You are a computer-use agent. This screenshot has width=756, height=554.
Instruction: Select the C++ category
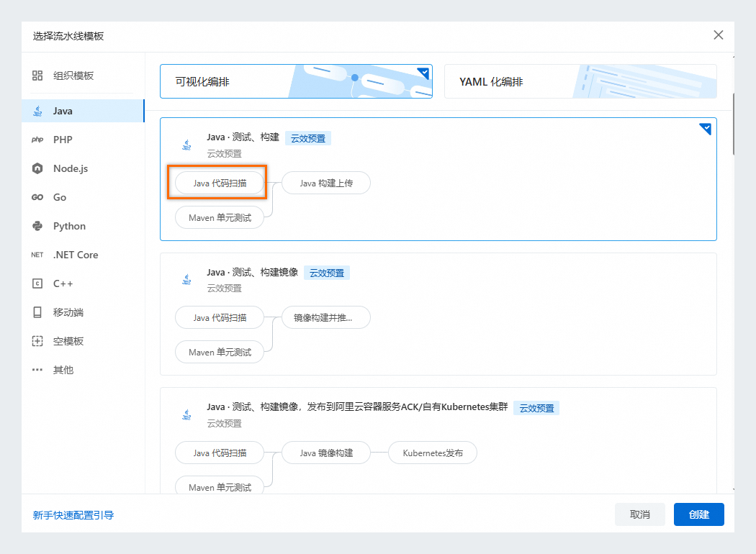(83, 283)
